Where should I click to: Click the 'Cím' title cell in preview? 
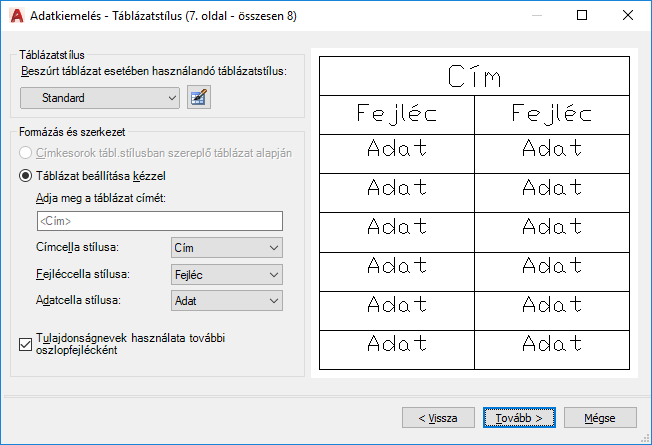click(x=473, y=77)
